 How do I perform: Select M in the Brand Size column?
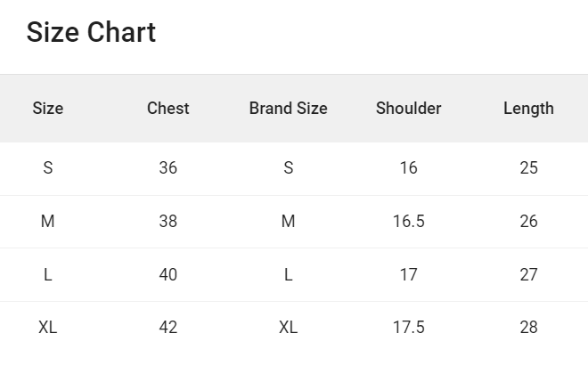[288, 222]
